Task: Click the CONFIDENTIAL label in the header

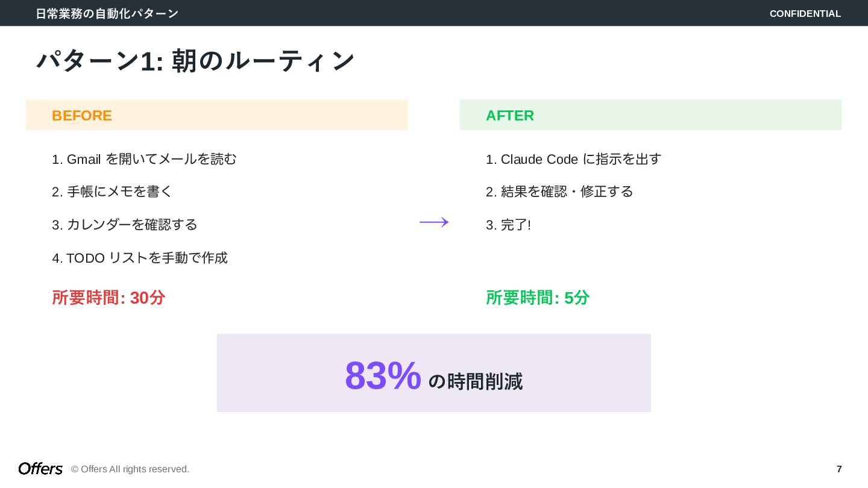Action: click(x=805, y=13)
